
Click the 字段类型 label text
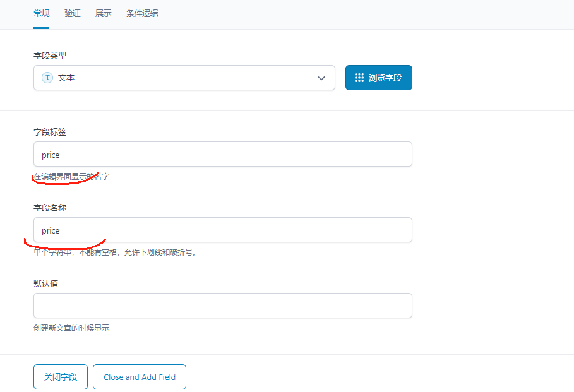coord(50,56)
